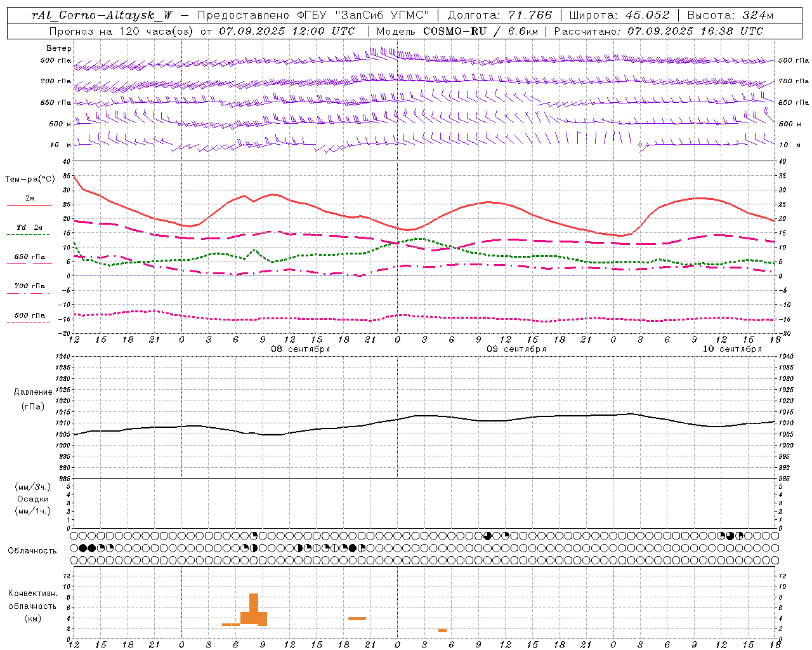Viewport: 812px width, 650px height.
Task: Click the 'Ветер' wind panel label
Action: click(58, 48)
